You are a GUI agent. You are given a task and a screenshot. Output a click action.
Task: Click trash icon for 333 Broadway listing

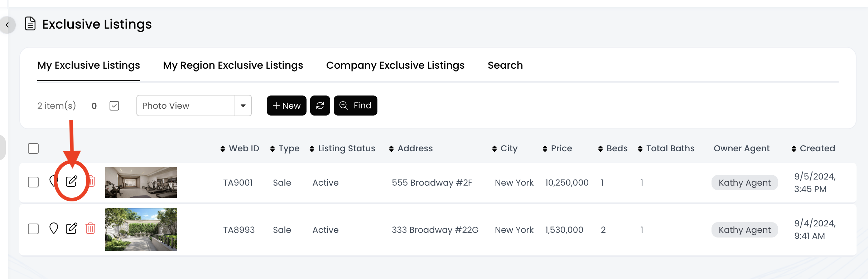(90, 228)
